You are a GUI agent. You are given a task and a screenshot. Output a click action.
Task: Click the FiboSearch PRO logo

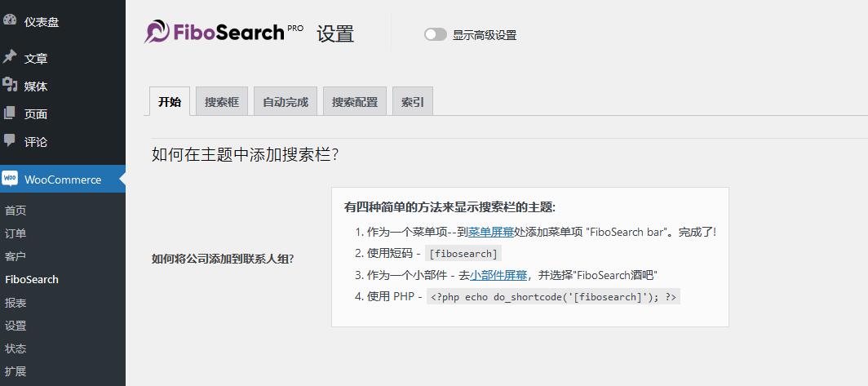click(224, 32)
